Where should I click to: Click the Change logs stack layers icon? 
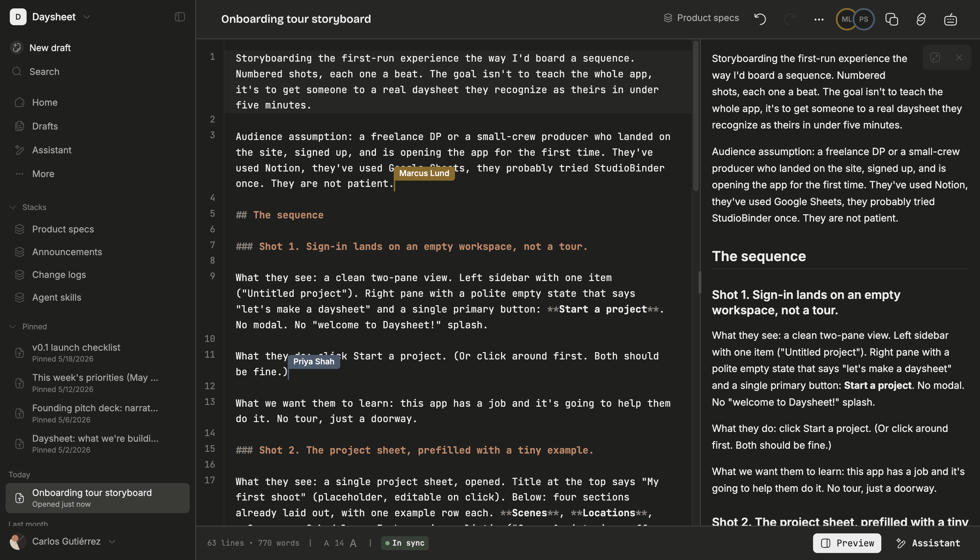(x=20, y=275)
